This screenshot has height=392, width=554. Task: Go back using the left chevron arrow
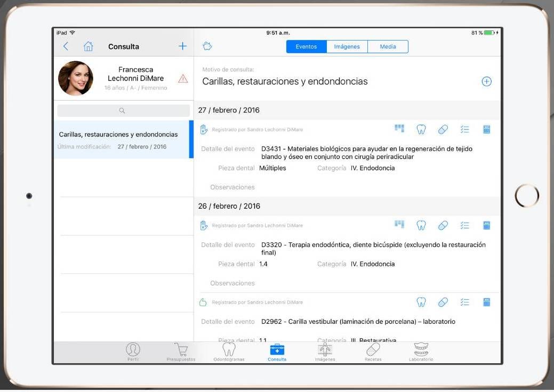click(x=66, y=46)
